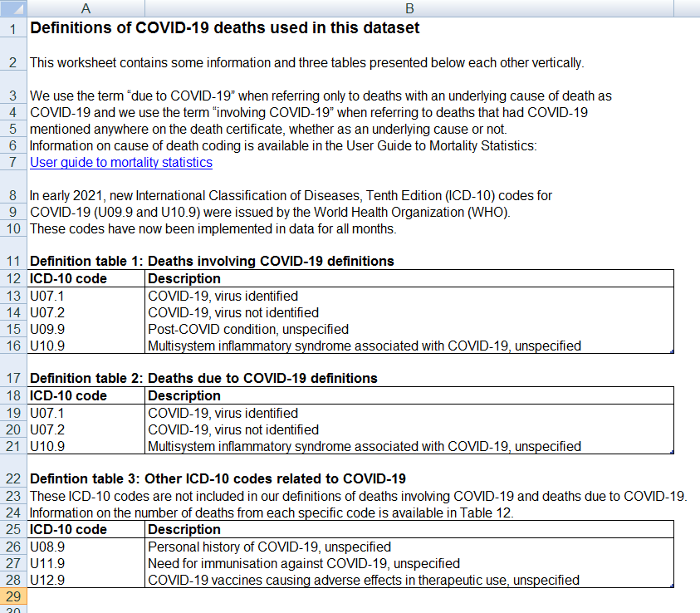Click 'Need for immunisation against COVID-19, unspecified' cell
This screenshot has width=700, height=613.
pos(409,563)
